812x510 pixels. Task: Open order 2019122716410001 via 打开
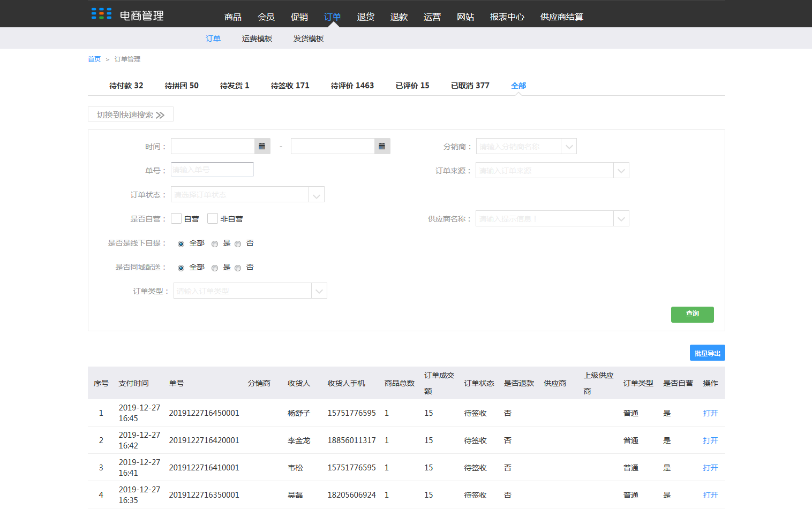coord(710,468)
